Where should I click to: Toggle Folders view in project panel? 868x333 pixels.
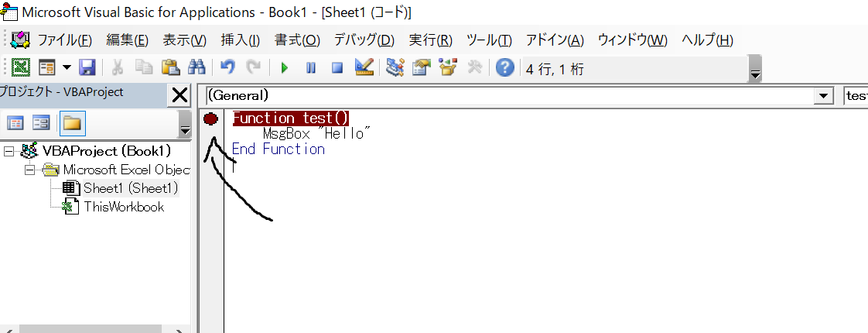(73, 123)
